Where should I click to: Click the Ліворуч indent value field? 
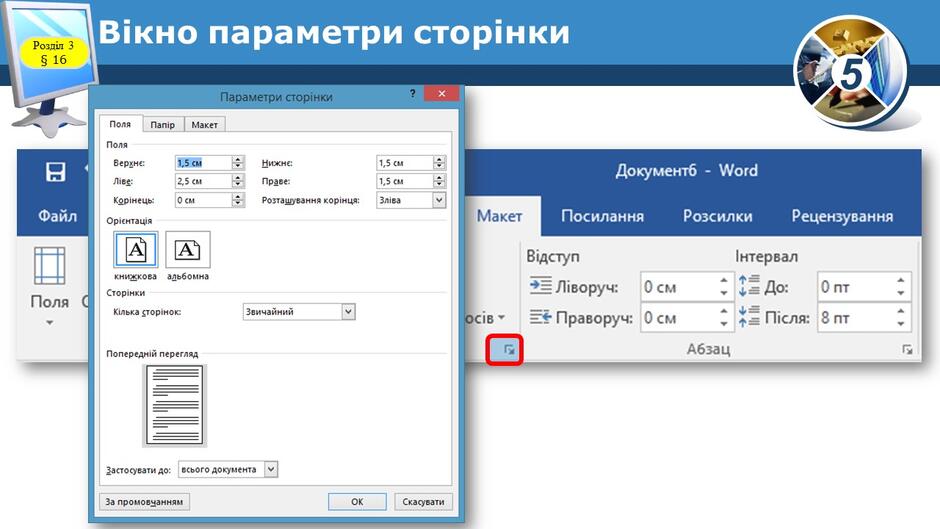click(x=678, y=287)
